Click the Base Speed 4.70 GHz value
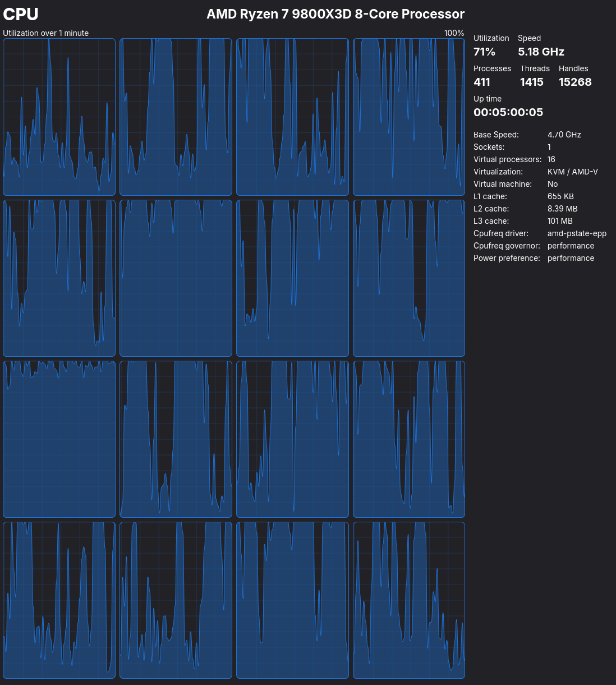The image size is (616, 685). (x=564, y=135)
